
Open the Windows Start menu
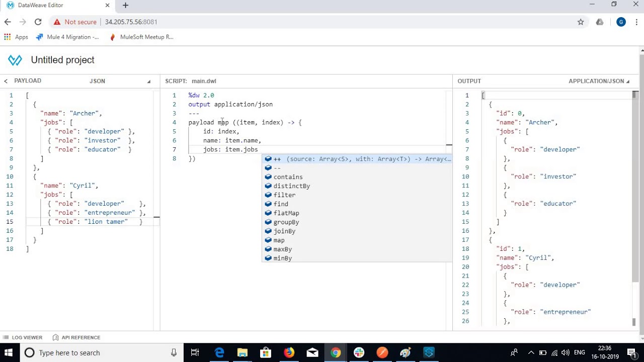(x=9, y=352)
